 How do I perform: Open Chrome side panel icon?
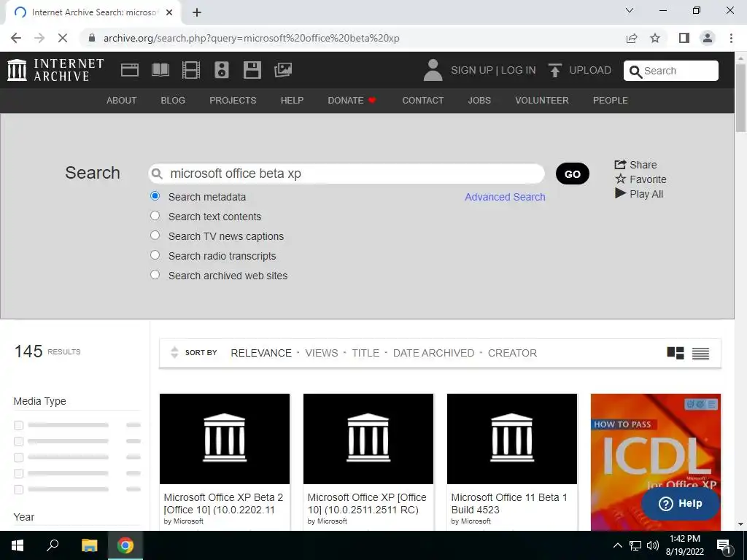pyautogui.click(x=684, y=38)
